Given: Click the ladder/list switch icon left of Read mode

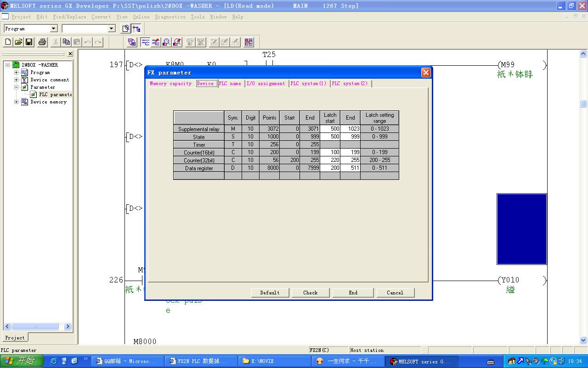Looking at the screenshot, I should [132, 42].
